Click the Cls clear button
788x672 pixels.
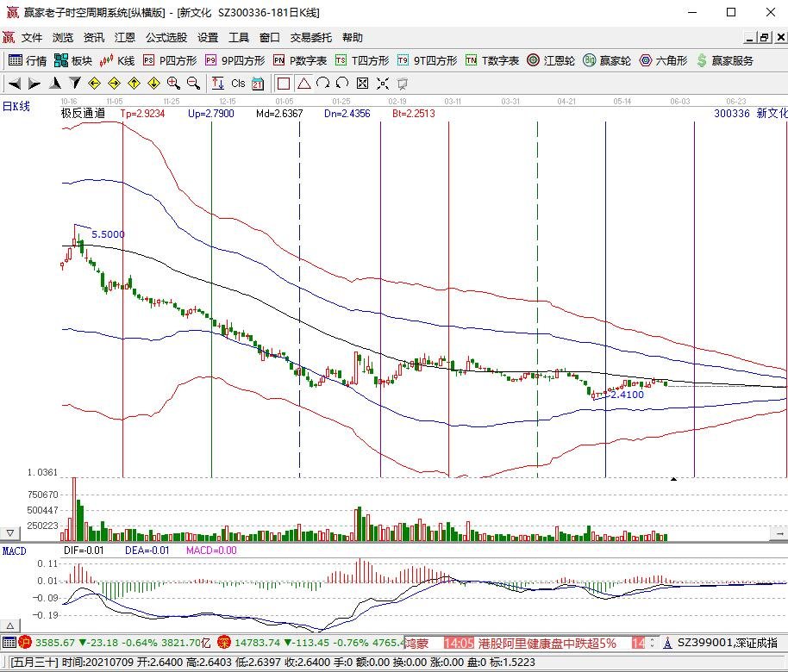(x=238, y=84)
